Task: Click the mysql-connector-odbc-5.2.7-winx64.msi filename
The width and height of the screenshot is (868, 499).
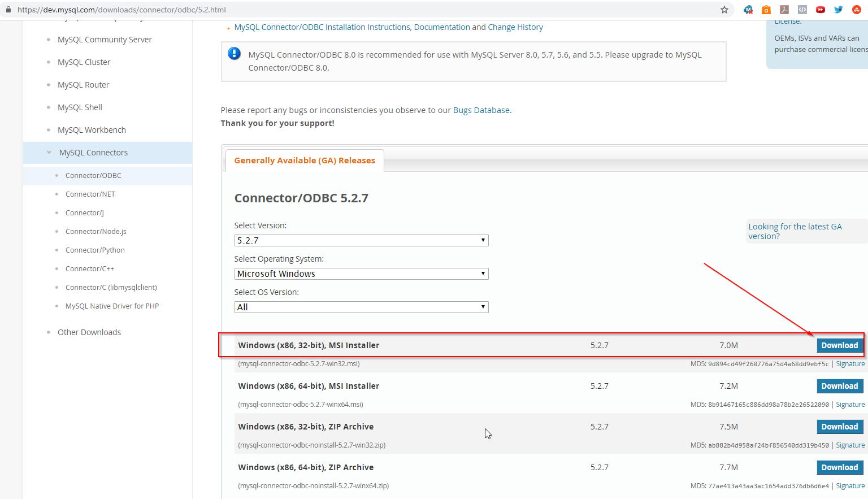Action: click(301, 405)
